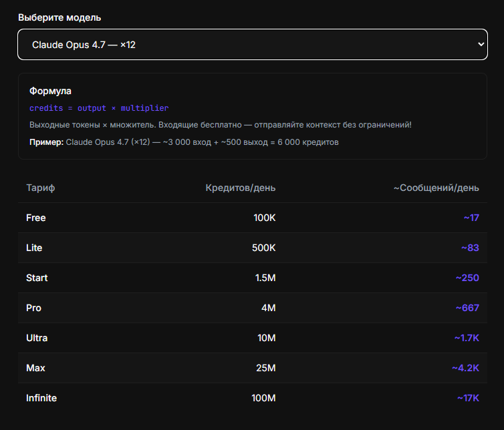Click the ~1.7K messages value for Ultra
This screenshot has height=430, width=504.
click(466, 338)
